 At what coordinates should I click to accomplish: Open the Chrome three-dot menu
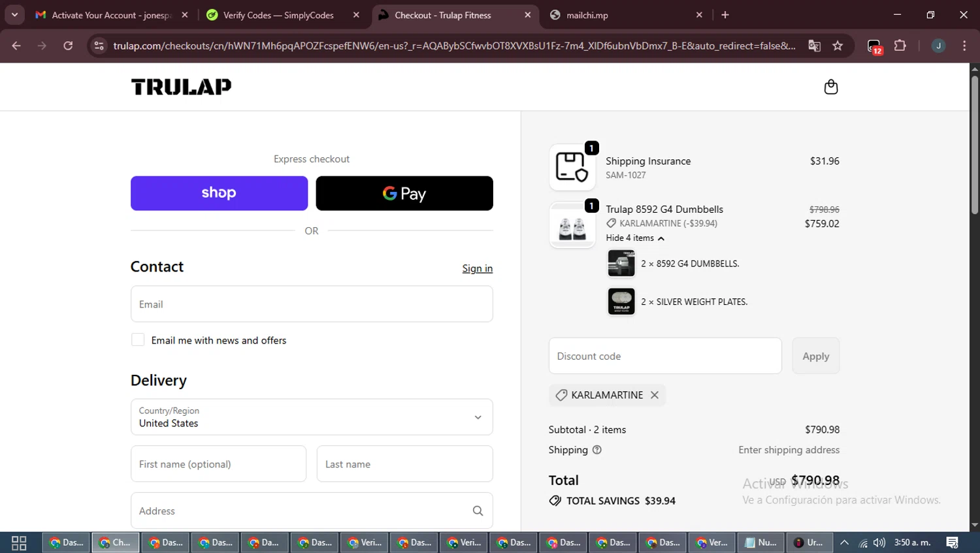(964, 46)
